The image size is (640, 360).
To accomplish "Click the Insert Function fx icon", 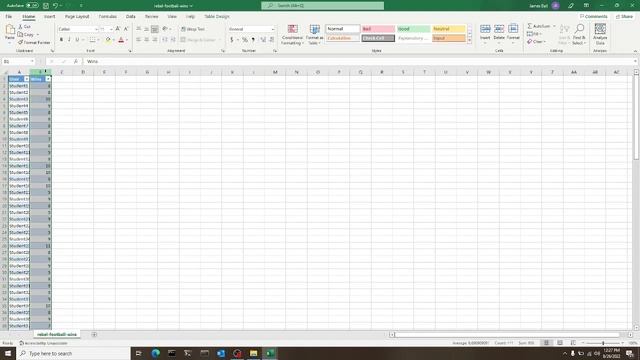I will pyautogui.click(x=76, y=61).
